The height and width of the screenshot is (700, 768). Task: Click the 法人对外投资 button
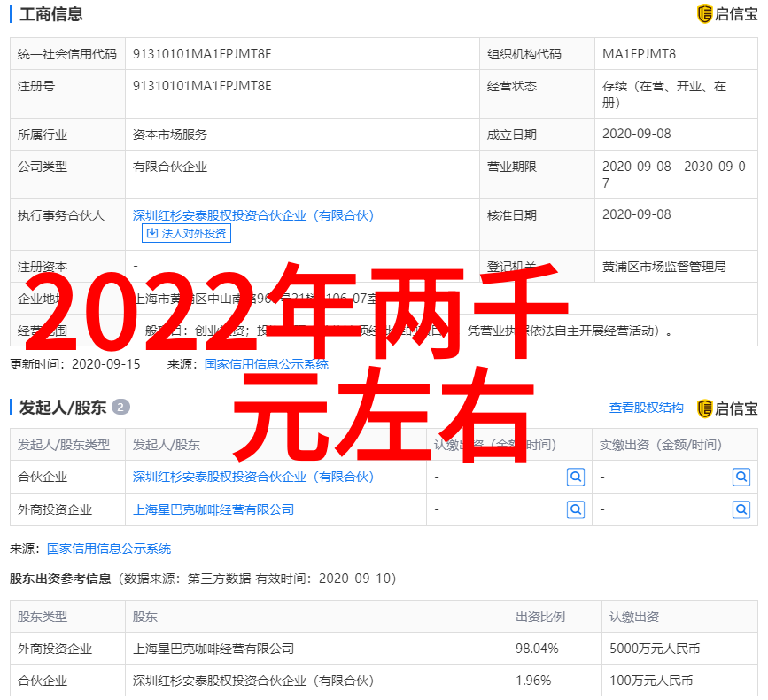pos(186,233)
